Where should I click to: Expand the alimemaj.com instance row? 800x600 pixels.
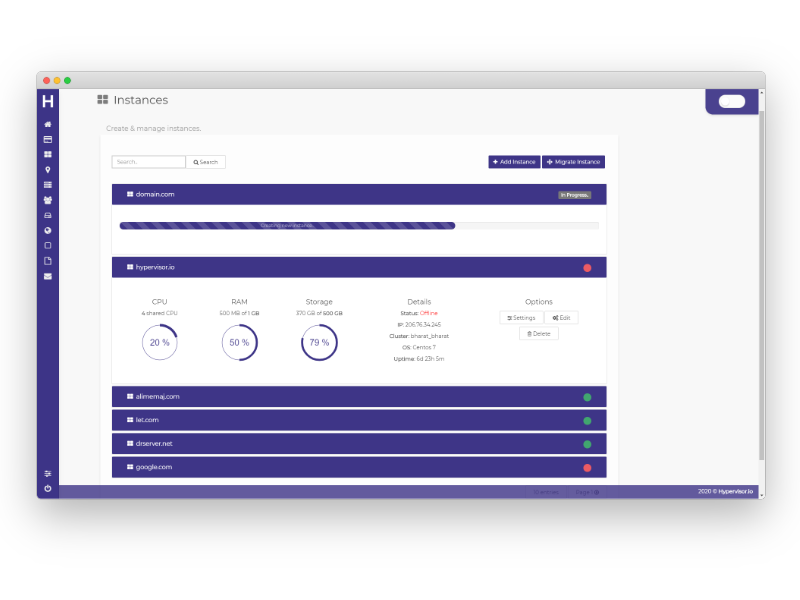click(x=358, y=397)
